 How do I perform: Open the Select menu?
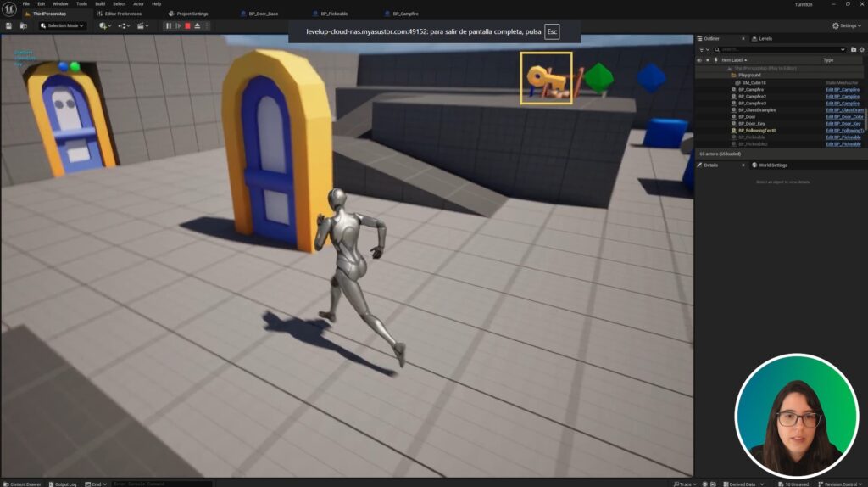[x=119, y=4]
